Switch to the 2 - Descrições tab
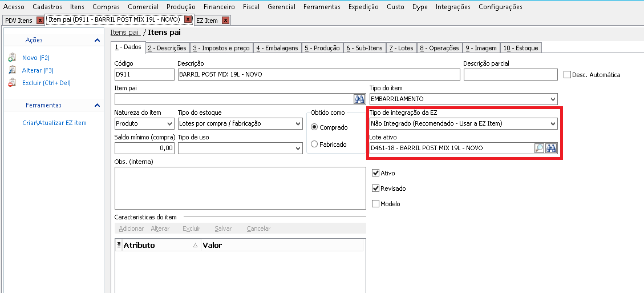This screenshot has height=293, width=644. click(167, 48)
